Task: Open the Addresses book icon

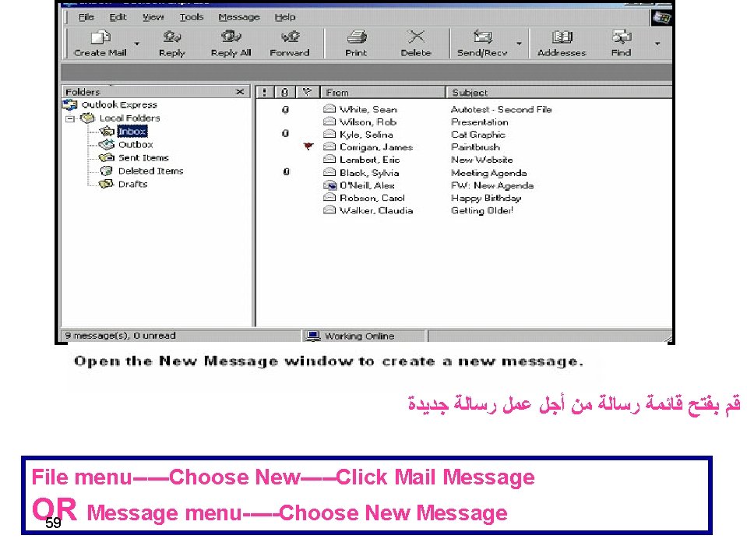Action: point(562,37)
